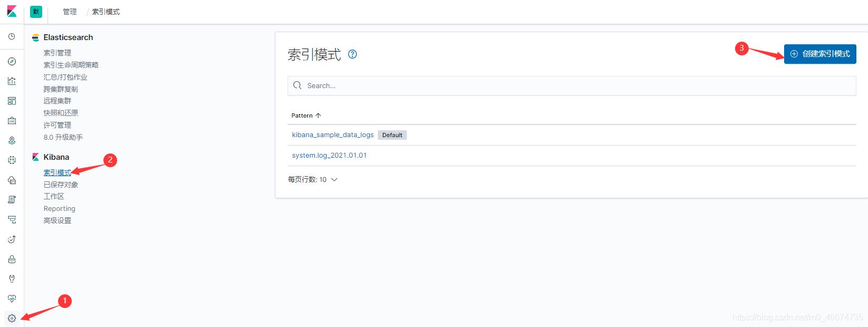This screenshot has width=868, height=327.
Task: Open SIEM lock icon in sidebar
Action: coord(12,259)
